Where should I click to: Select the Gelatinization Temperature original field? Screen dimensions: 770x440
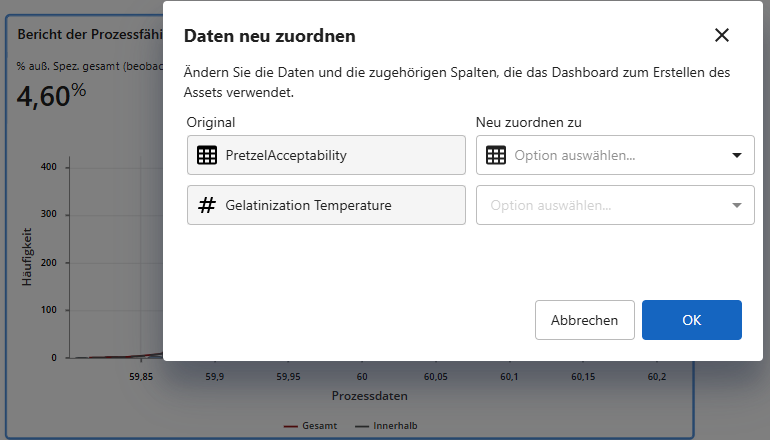point(326,205)
